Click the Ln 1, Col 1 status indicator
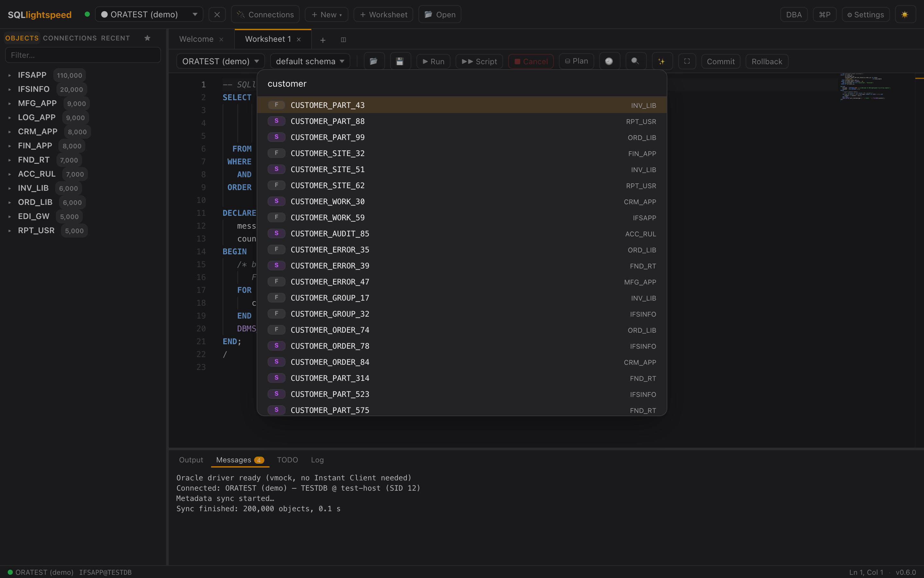924x578 pixels. tap(866, 572)
